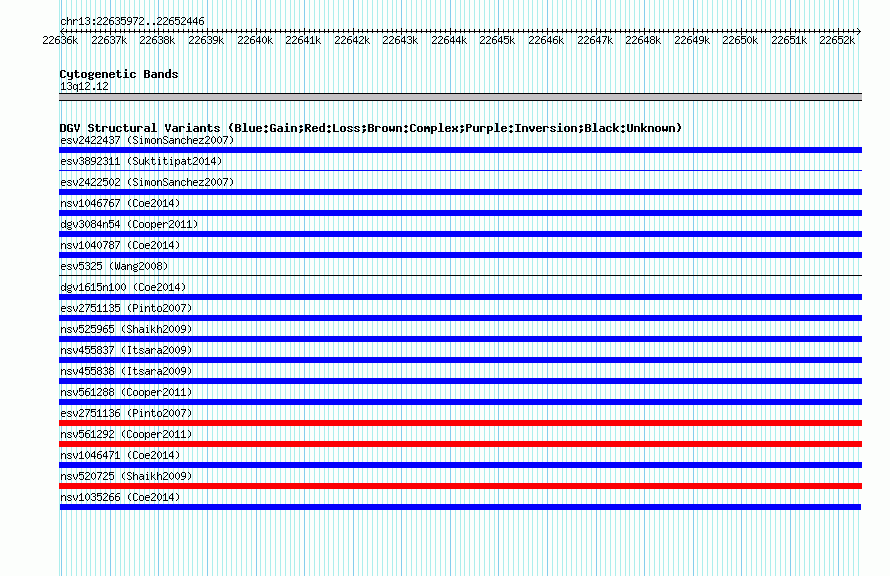The image size is (890, 576).
Task: Open the esv2751135 (Pinto2007) variant label
Action: 126,308
